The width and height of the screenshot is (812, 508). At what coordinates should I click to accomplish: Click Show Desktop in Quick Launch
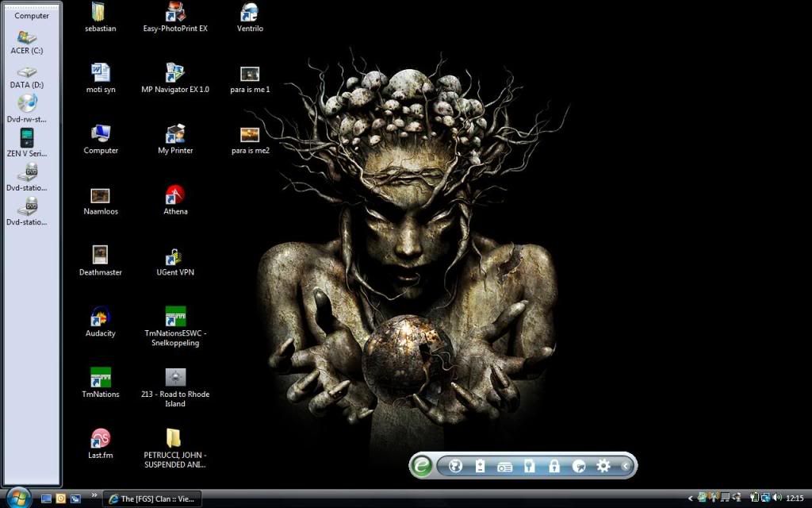[x=46, y=498]
